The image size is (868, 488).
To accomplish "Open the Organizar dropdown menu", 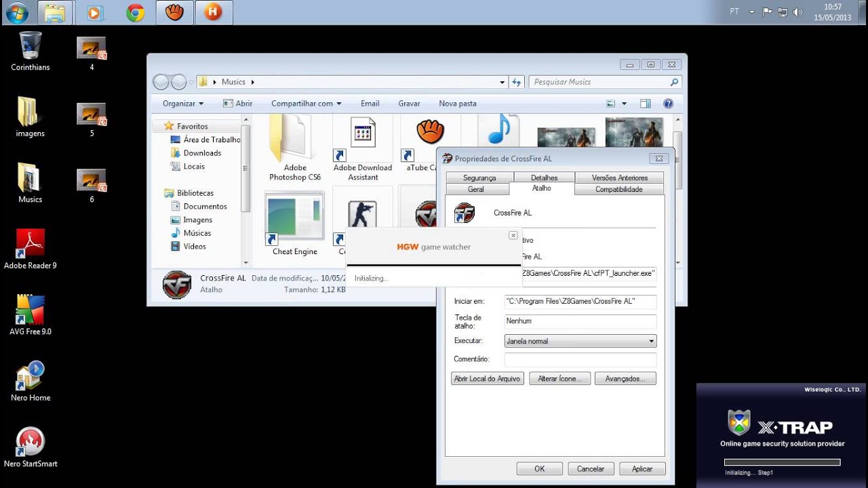I will pyautogui.click(x=183, y=104).
